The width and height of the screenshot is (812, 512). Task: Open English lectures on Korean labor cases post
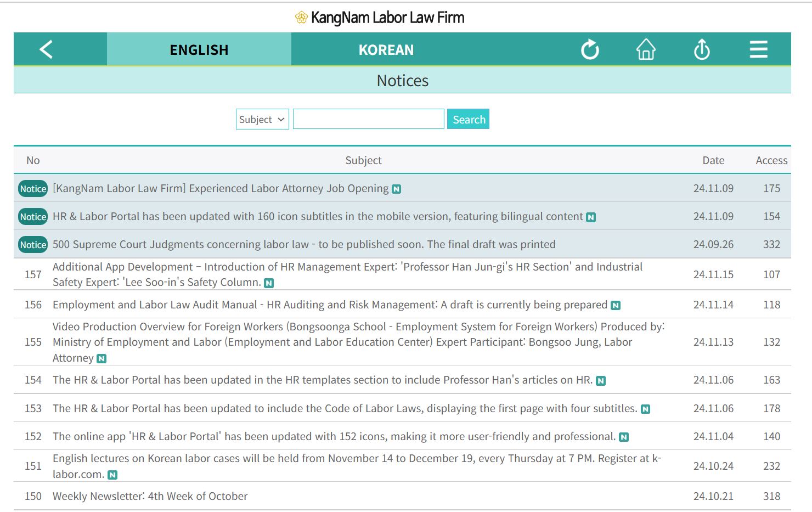tap(357, 466)
